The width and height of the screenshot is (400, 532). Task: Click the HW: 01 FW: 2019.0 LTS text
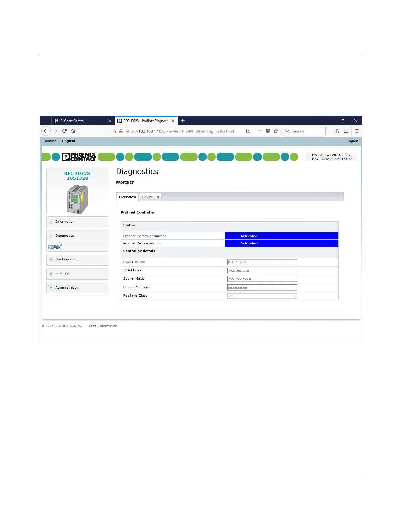coord(331,155)
